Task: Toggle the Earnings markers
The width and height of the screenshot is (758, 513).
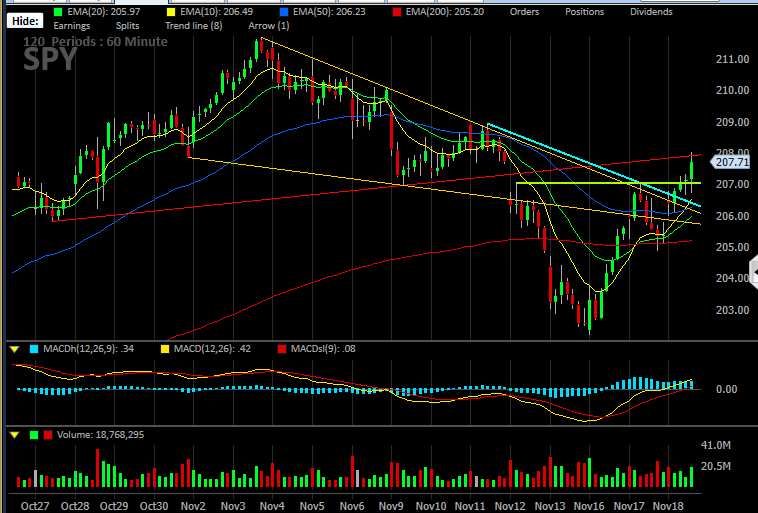Action: [72, 26]
